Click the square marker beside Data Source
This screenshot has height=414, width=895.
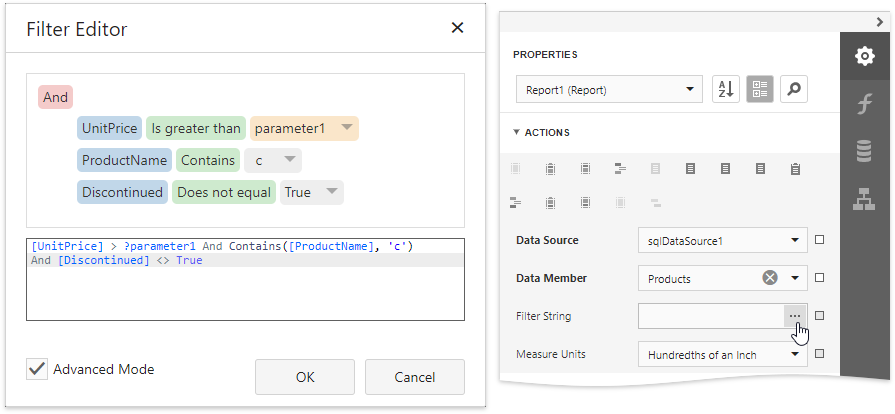click(820, 240)
